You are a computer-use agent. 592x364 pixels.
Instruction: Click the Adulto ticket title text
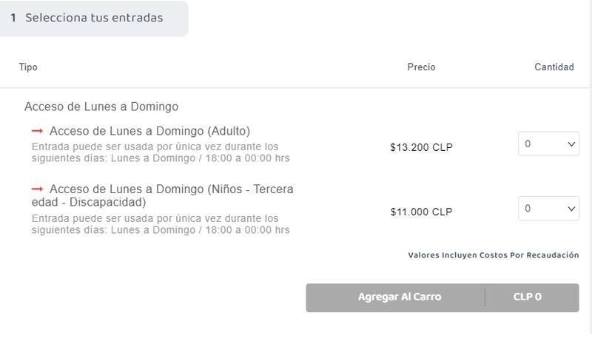(149, 131)
